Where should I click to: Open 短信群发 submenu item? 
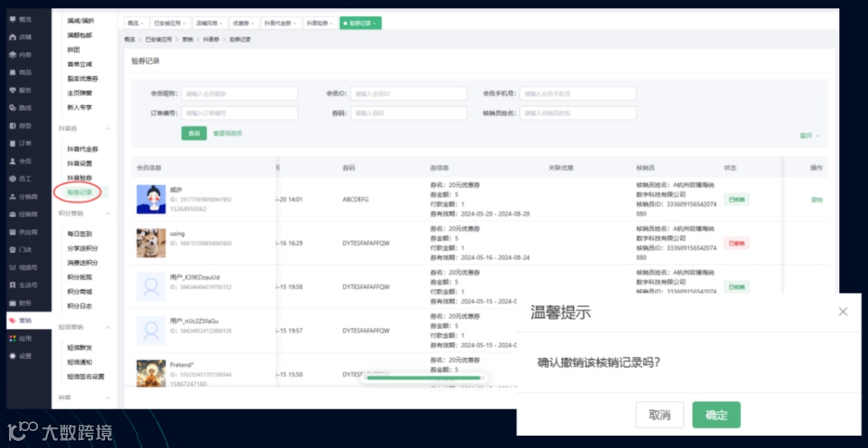click(x=80, y=348)
